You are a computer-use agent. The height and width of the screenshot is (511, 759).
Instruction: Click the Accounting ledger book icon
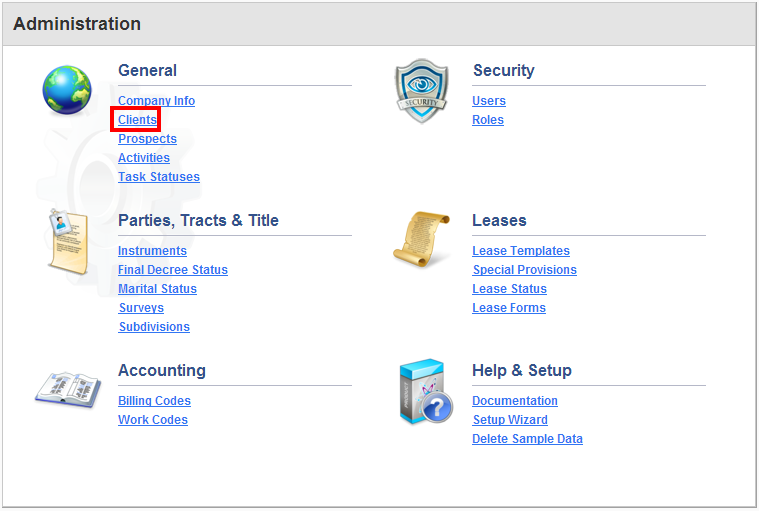point(68,389)
